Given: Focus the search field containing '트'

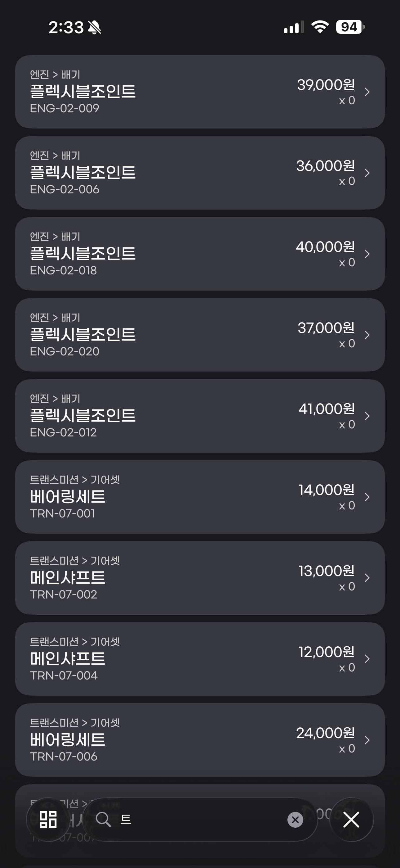Looking at the screenshot, I should click(x=202, y=820).
